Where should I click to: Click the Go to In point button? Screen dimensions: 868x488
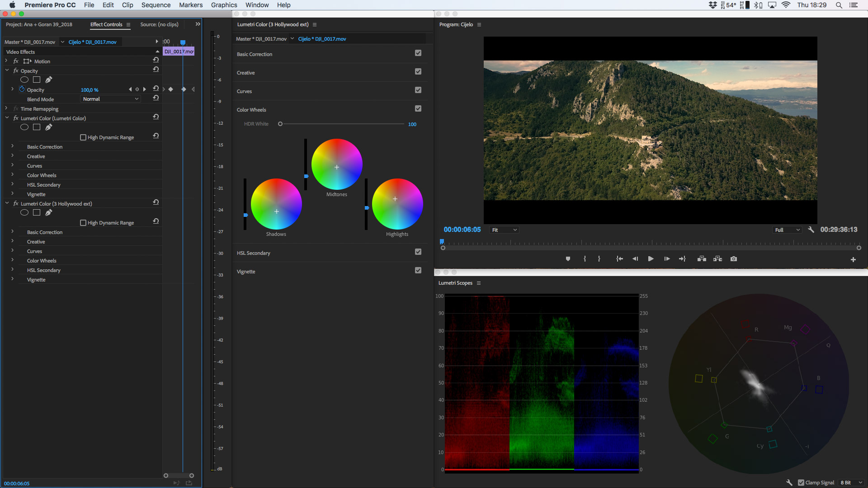(x=619, y=259)
